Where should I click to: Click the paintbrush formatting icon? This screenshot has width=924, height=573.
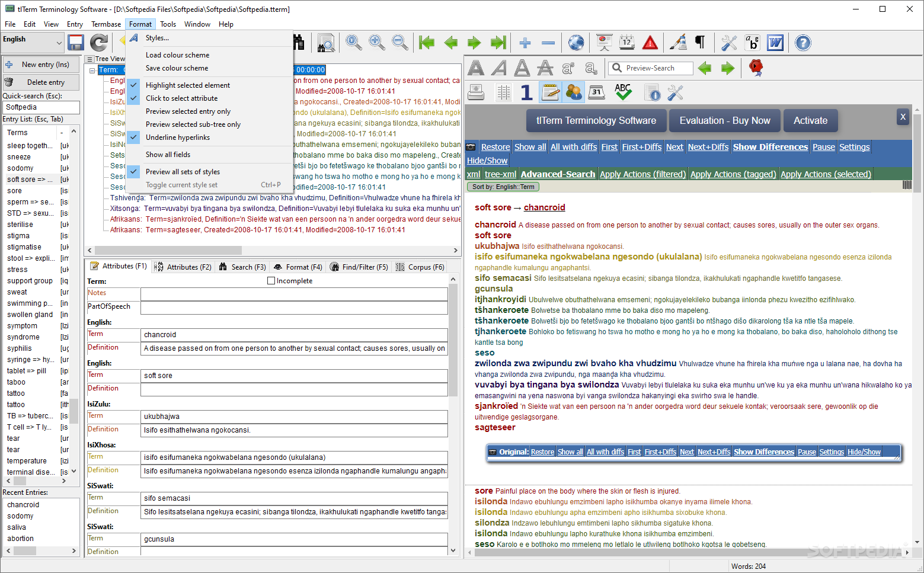tap(678, 43)
